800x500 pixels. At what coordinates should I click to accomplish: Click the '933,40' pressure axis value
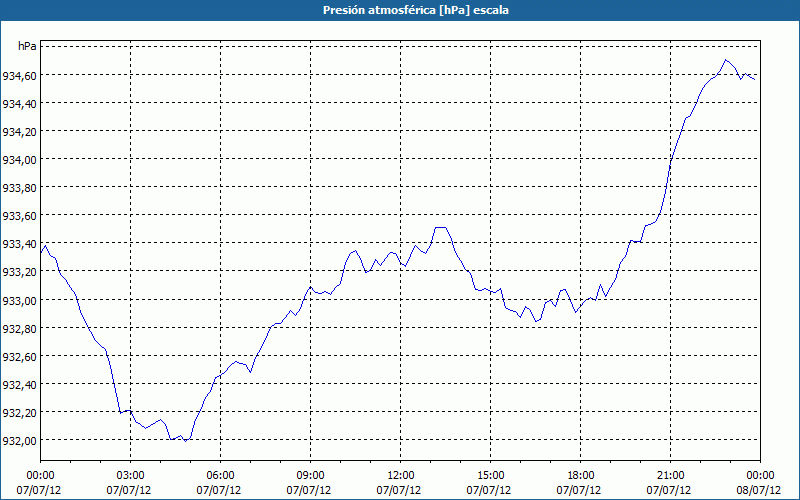19,244
